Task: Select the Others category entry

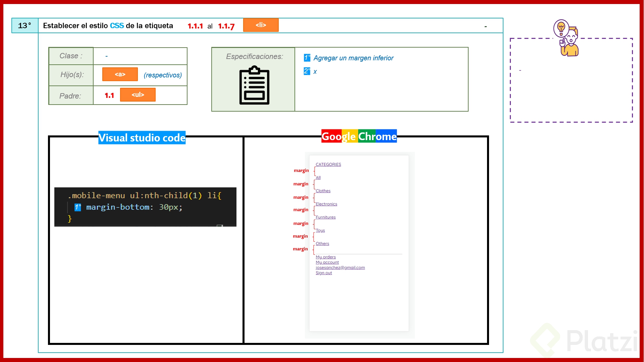Action: pyautogui.click(x=322, y=243)
